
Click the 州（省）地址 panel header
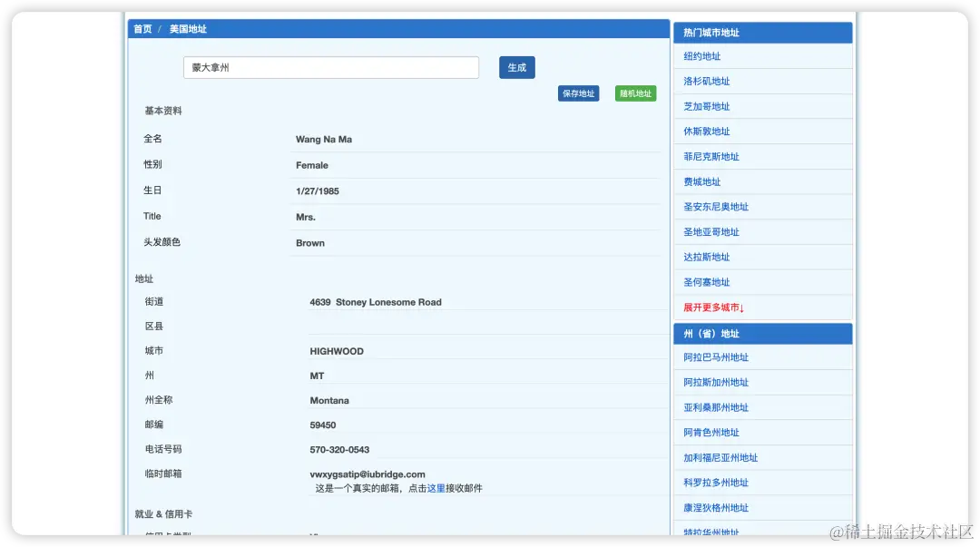763,334
